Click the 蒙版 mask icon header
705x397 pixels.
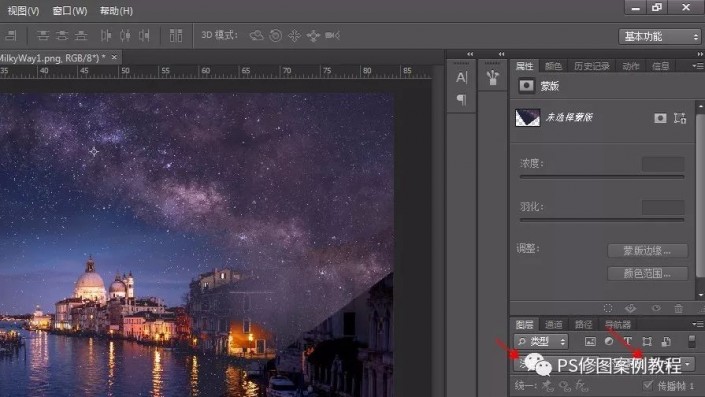coord(526,85)
